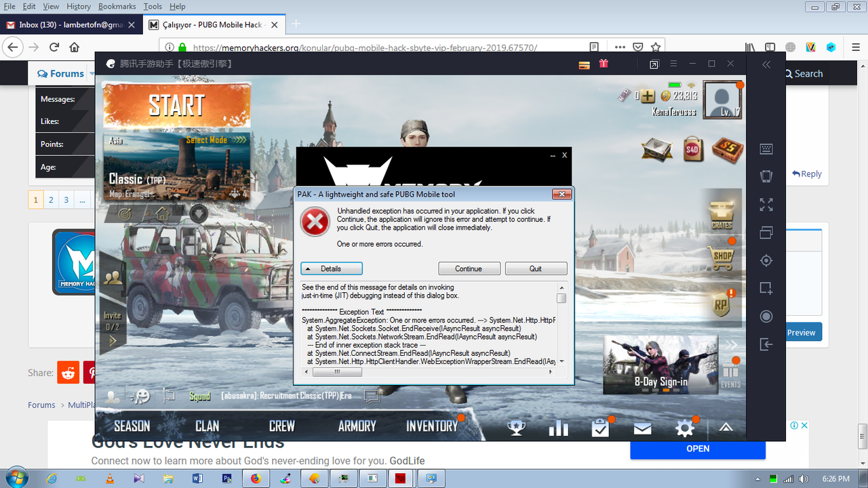This screenshot has height=488, width=868.
Task: Open the Bookmarks menu in Firefox
Action: [117, 6]
